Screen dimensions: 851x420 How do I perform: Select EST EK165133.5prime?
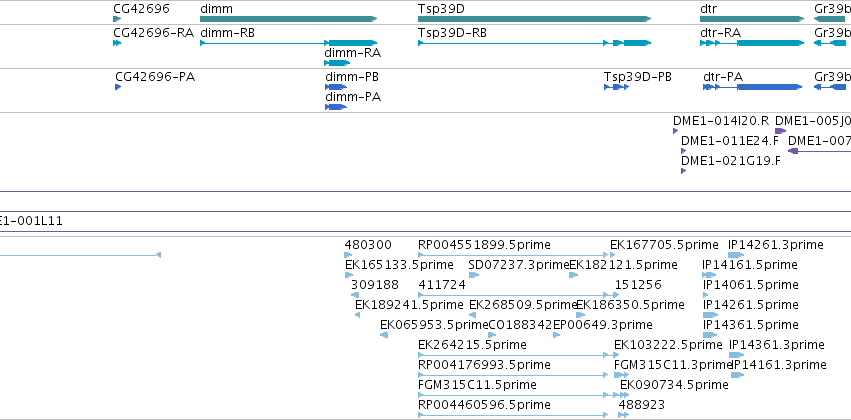[x=399, y=265]
